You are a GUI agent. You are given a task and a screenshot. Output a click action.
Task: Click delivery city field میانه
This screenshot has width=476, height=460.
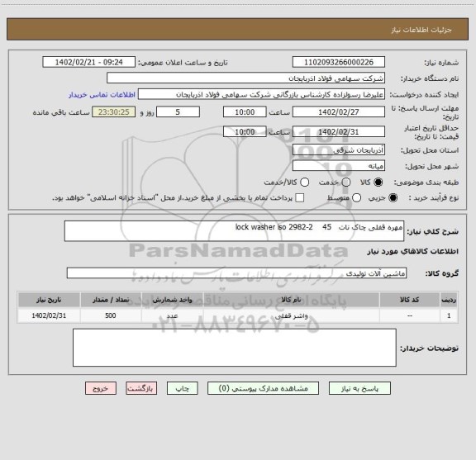pyautogui.click(x=339, y=166)
